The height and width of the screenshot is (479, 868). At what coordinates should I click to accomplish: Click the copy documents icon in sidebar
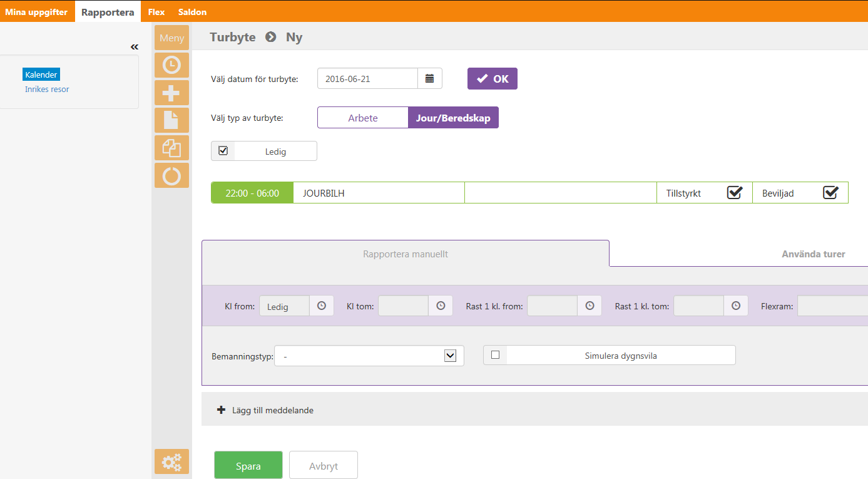pyautogui.click(x=171, y=148)
